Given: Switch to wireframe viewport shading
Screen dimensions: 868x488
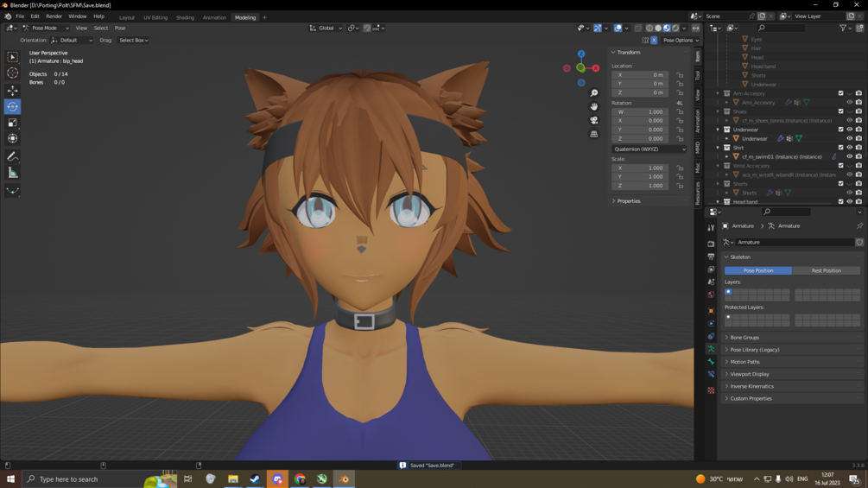Looking at the screenshot, I should [x=649, y=28].
